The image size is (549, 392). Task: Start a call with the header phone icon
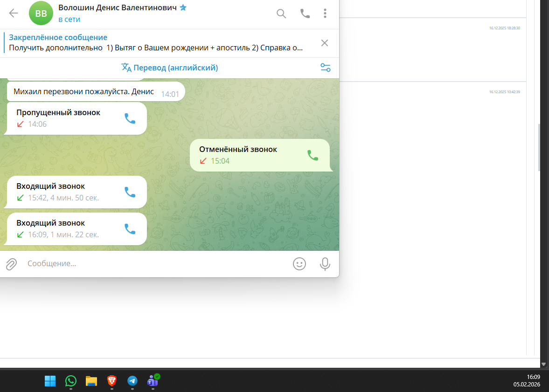[305, 14]
